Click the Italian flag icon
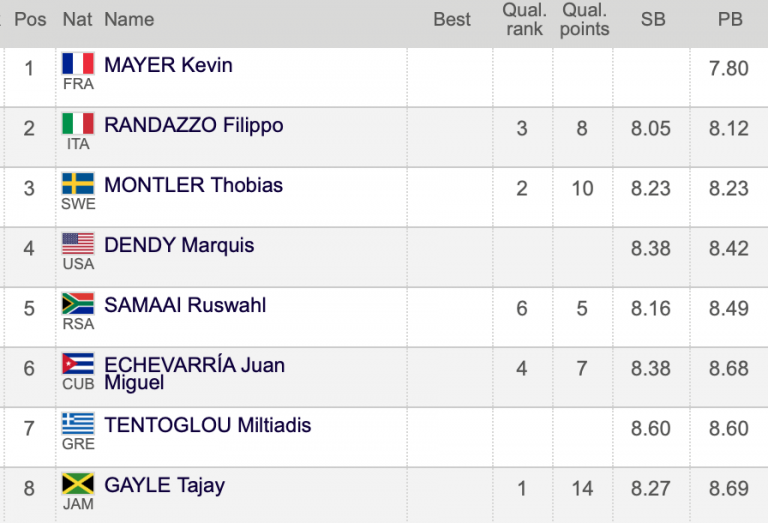 (x=78, y=124)
